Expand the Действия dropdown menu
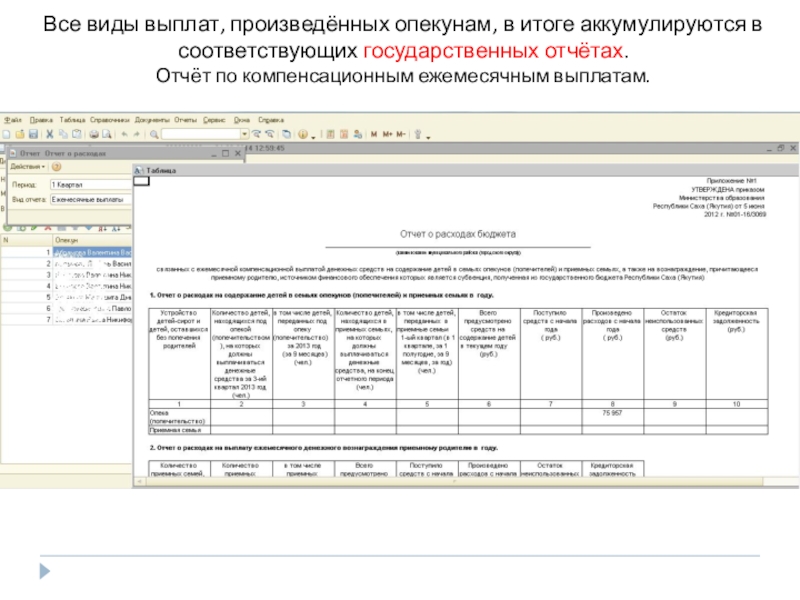The image size is (800, 600). point(28,166)
